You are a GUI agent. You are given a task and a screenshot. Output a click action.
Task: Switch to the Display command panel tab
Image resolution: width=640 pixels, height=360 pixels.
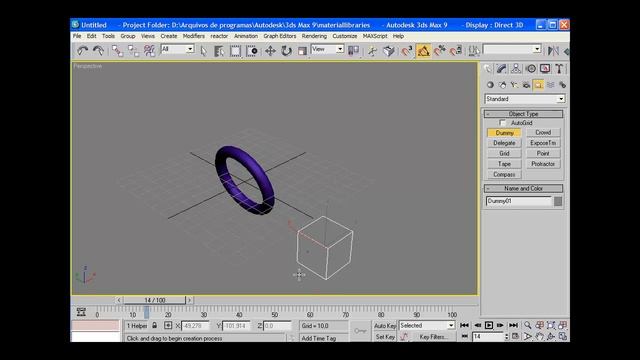[x=545, y=69]
